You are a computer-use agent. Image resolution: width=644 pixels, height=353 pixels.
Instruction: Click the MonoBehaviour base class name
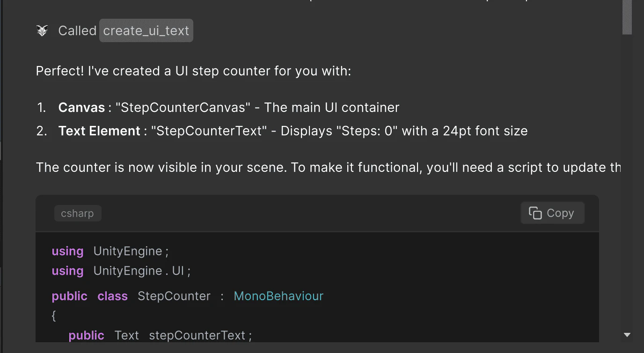[278, 296]
